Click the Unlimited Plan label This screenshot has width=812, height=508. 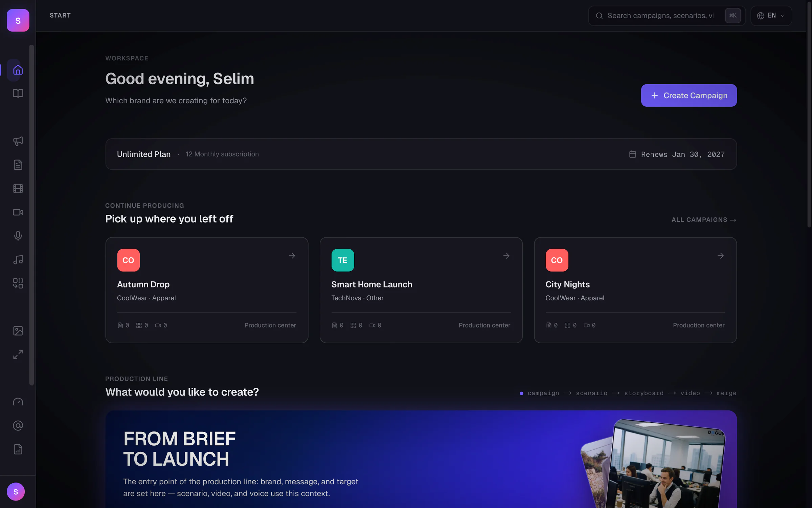pyautogui.click(x=143, y=154)
